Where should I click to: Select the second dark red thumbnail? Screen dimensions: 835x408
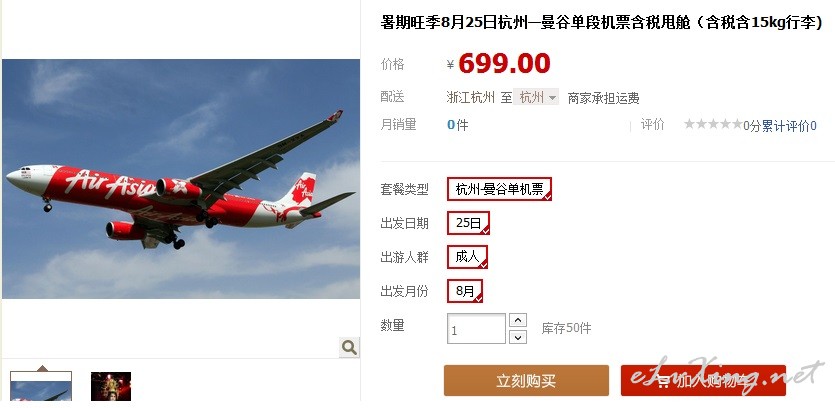pos(111,387)
